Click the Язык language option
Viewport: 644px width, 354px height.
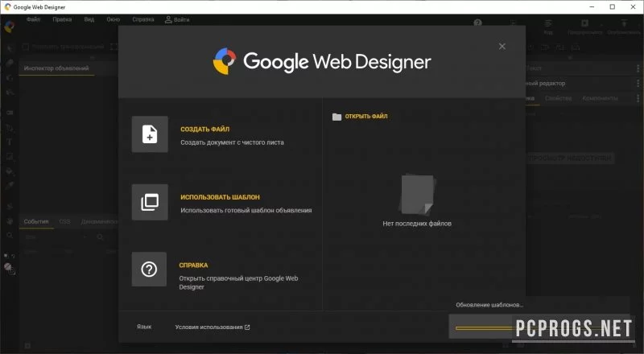click(x=144, y=327)
